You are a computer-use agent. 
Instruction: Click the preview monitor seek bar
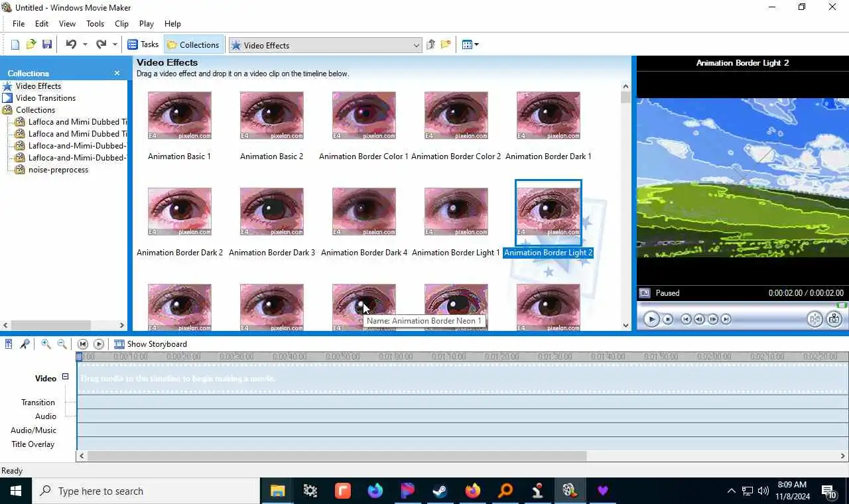point(742,305)
